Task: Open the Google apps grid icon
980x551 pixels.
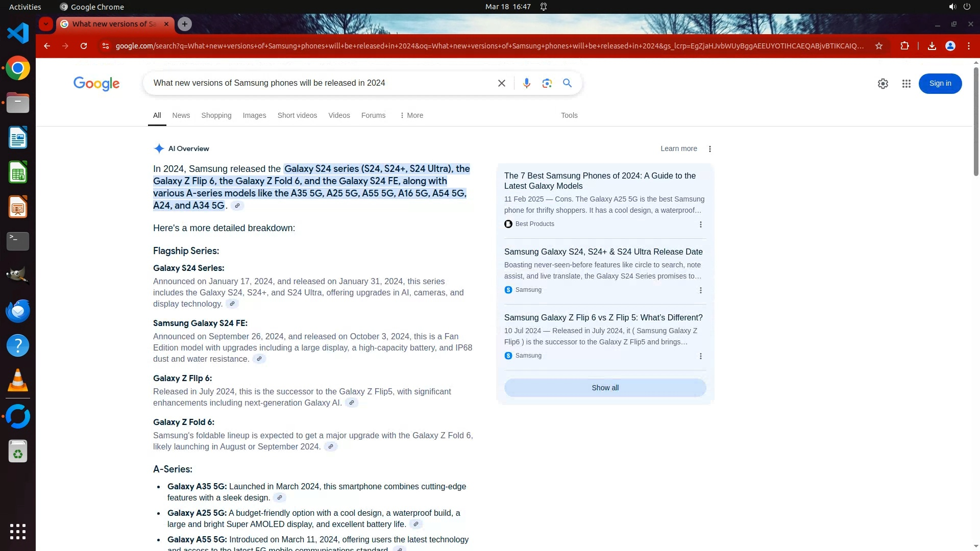Action: click(x=906, y=84)
